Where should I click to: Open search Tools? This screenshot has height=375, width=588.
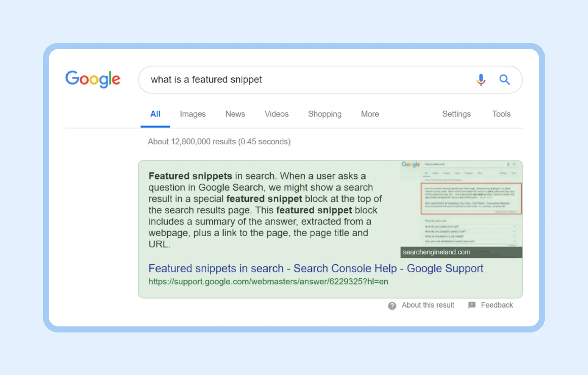(x=501, y=114)
